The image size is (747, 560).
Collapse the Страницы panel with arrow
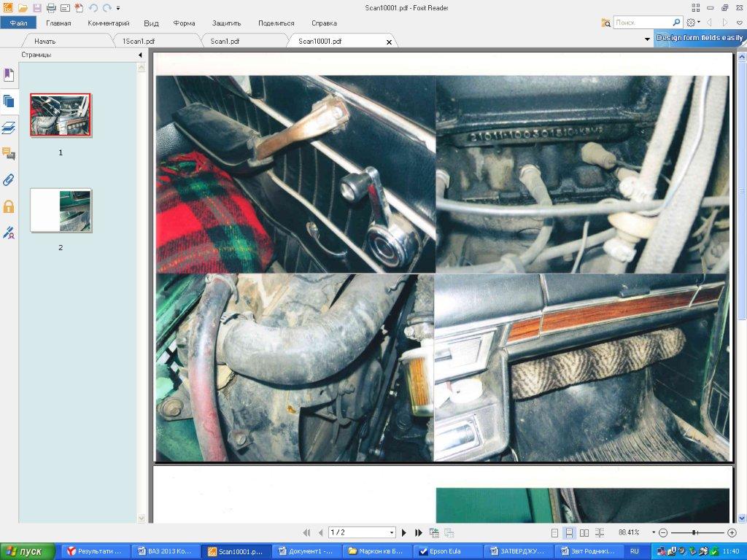tap(140, 55)
